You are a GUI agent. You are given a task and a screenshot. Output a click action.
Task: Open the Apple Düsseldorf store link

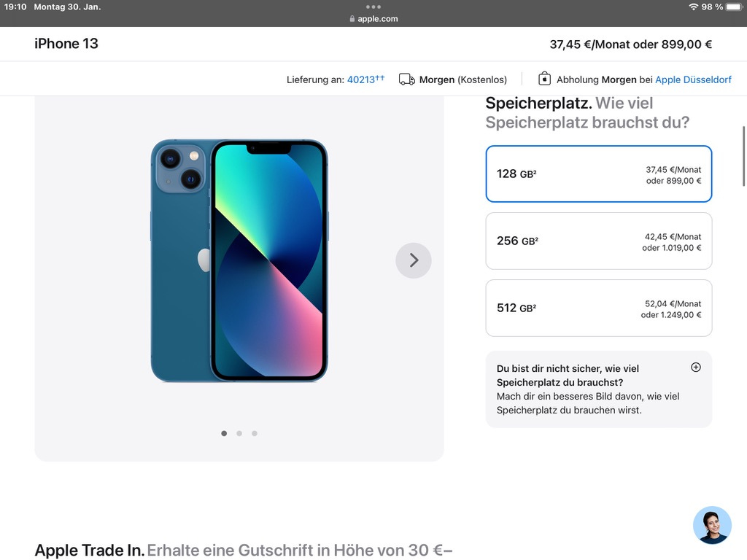click(693, 79)
